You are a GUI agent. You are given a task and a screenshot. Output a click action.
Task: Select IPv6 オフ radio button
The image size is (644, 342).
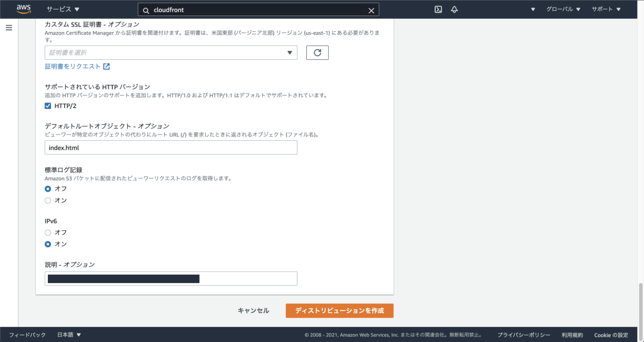pyautogui.click(x=48, y=233)
